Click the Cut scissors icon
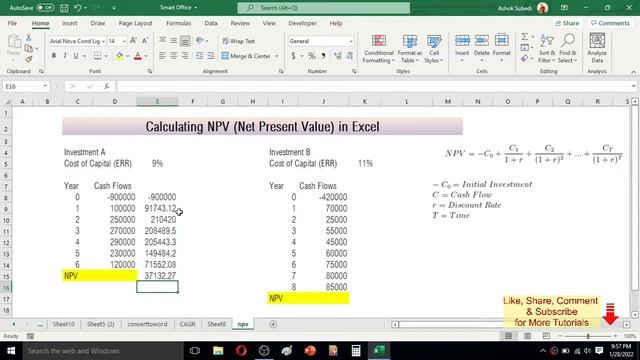Image resolution: width=640 pixels, height=360 pixels. coord(28,38)
